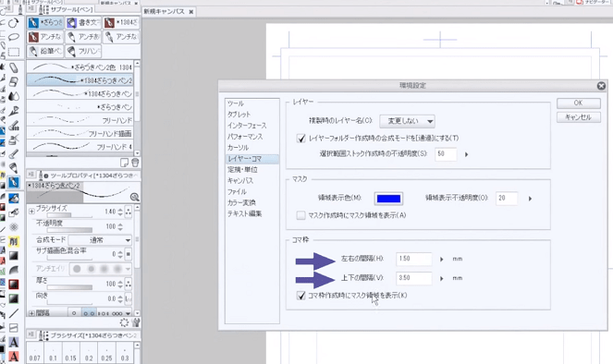
Task: Open slider arrow for selection stock opacity
Action: pyautogui.click(x=466, y=154)
